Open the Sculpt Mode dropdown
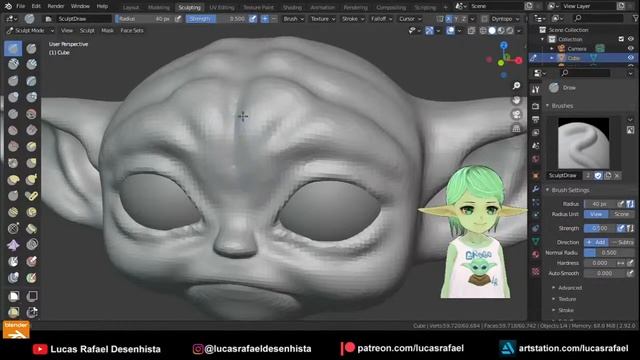 [x=30, y=30]
